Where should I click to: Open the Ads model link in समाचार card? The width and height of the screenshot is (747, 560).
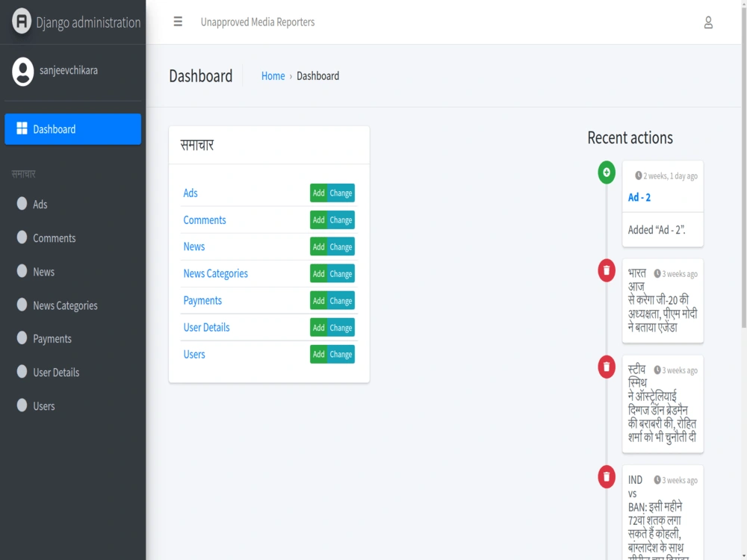[x=190, y=193]
